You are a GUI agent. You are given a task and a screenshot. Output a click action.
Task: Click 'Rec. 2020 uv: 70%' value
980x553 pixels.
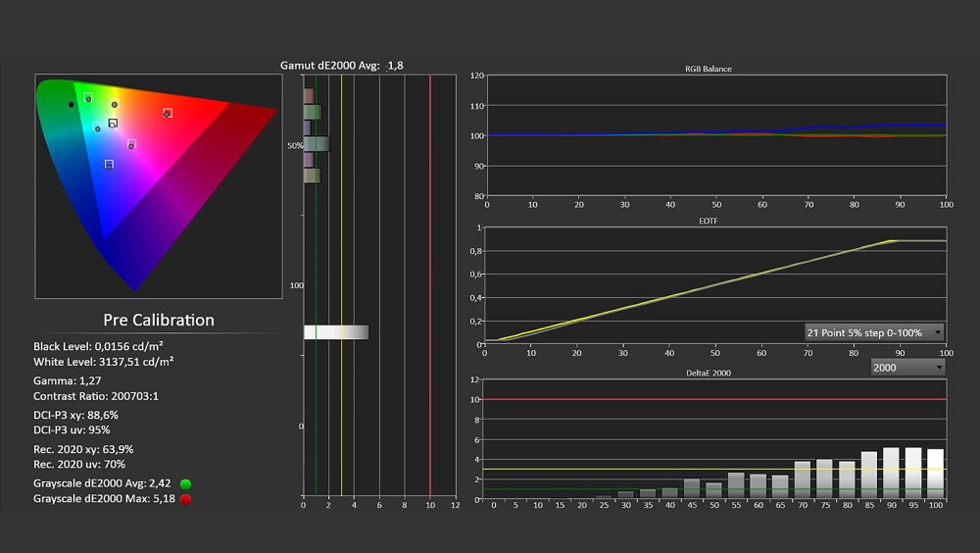coord(79,464)
